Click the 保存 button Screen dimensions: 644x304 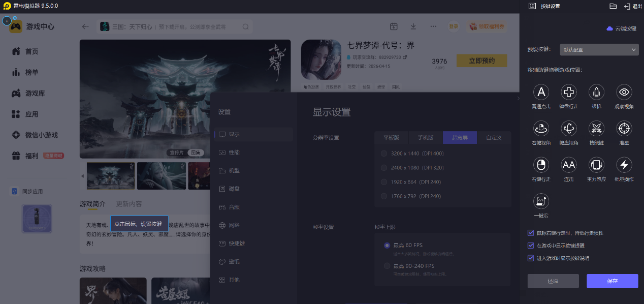(x=612, y=281)
